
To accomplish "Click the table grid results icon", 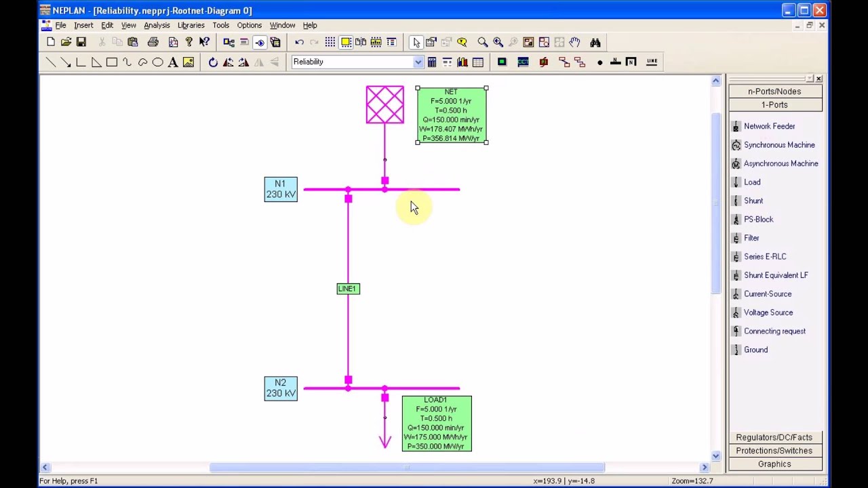I will tap(478, 62).
